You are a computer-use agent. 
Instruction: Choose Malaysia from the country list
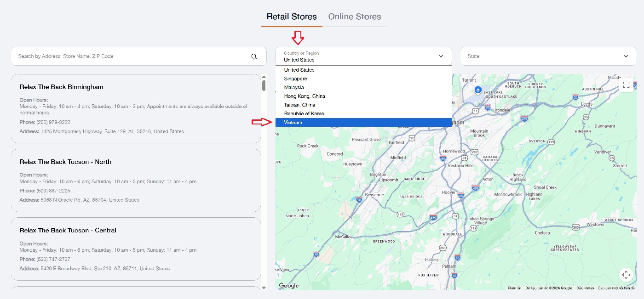pyautogui.click(x=363, y=87)
